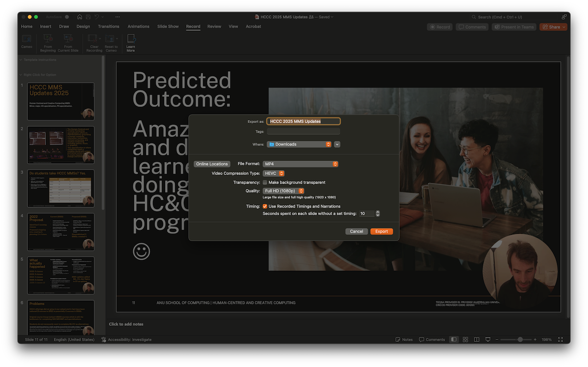
Task: Enable Make background transparent
Action: pyautogui.click(x=265, y=182)
